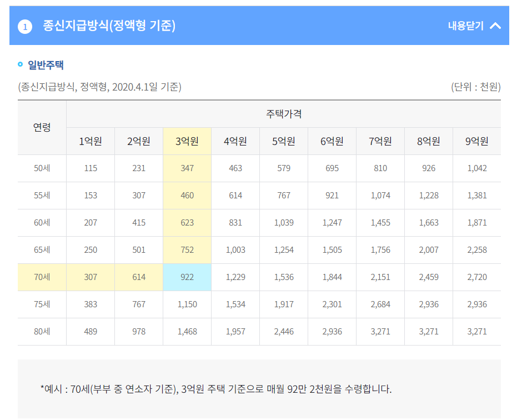Click the (단위 : 천원) unit label
517x420 pixels.
[x=475, y=87]
